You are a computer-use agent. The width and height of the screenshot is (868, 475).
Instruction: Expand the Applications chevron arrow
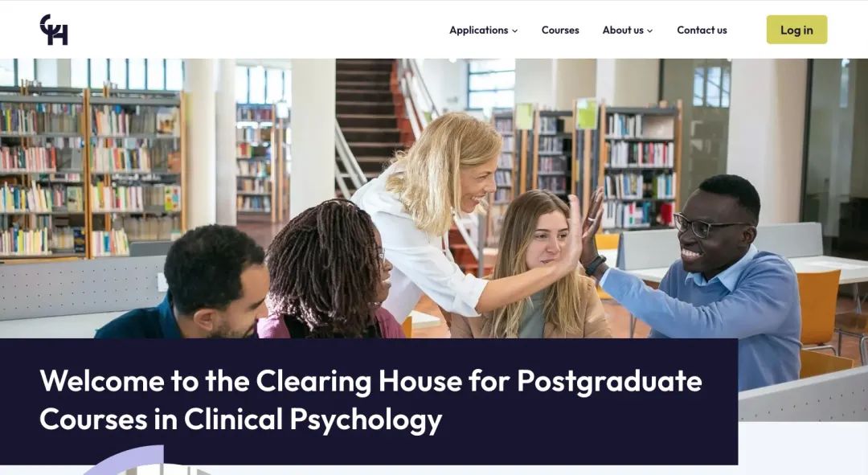pyautogui.click(x=515, y=31)
